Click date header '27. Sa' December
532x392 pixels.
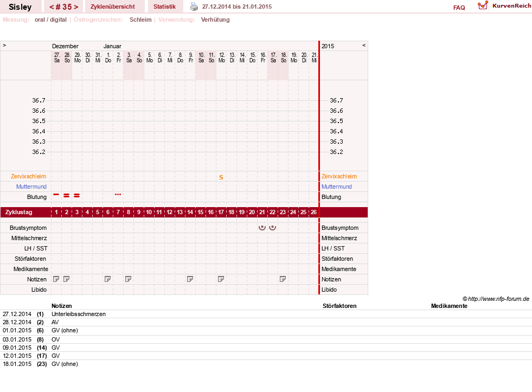pyautogui.click(x=56, y=57)
